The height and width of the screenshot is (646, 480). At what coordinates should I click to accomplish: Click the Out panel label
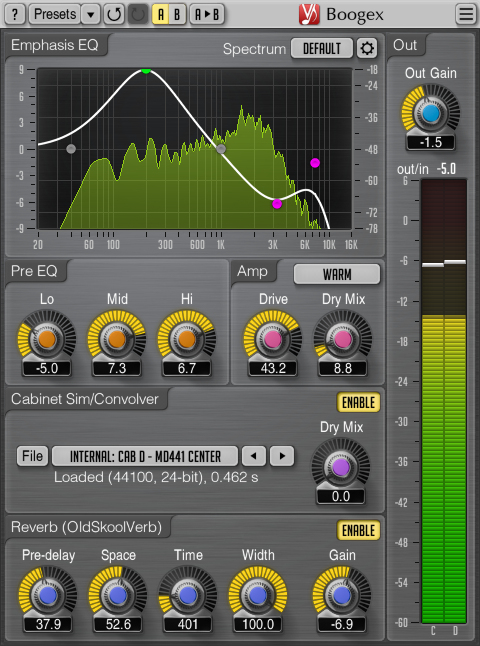[405, 45]
